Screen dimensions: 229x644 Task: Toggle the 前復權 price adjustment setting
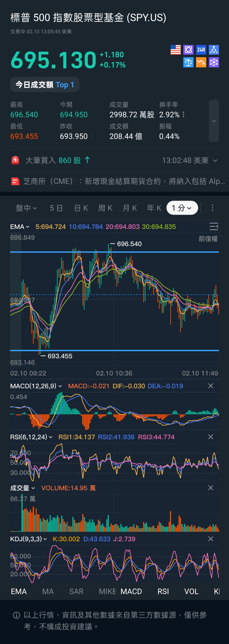pos(208,239)
